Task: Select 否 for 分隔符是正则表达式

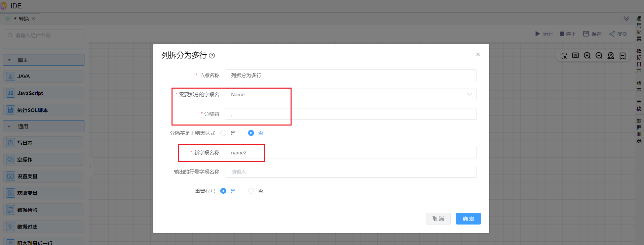Action: coord(251,133)
